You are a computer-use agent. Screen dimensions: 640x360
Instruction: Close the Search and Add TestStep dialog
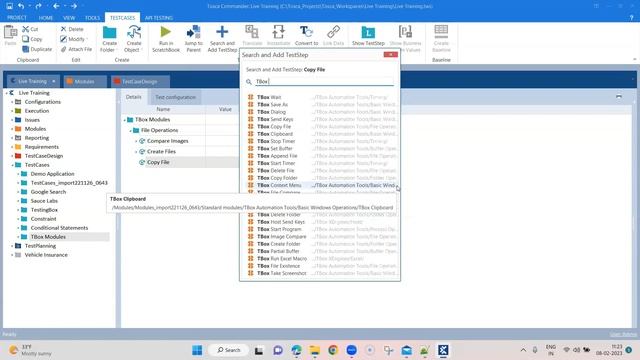pyautogui.click(x=391, y=55)
